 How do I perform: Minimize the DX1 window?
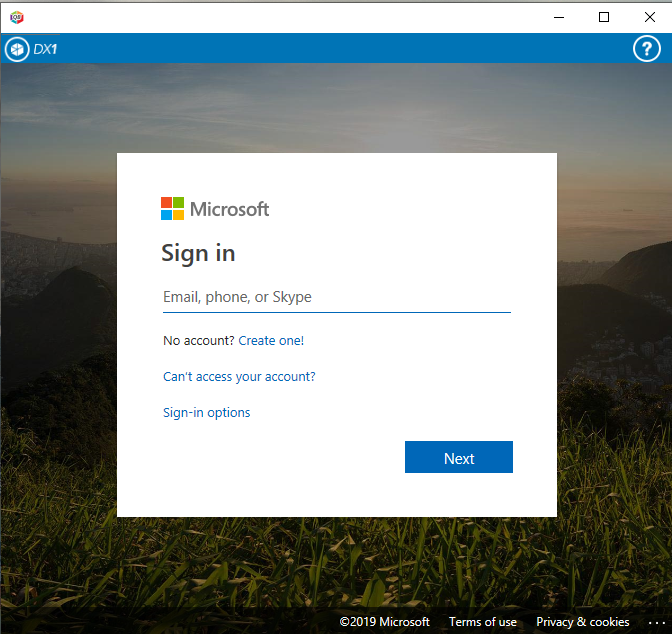pos(559,17)
